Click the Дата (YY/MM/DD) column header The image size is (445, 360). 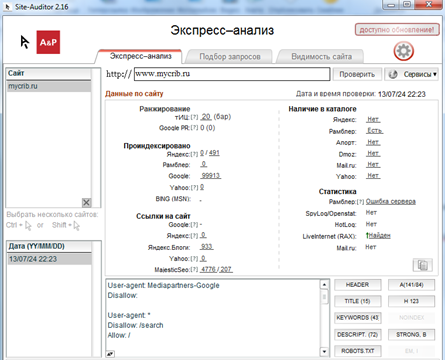49,246
